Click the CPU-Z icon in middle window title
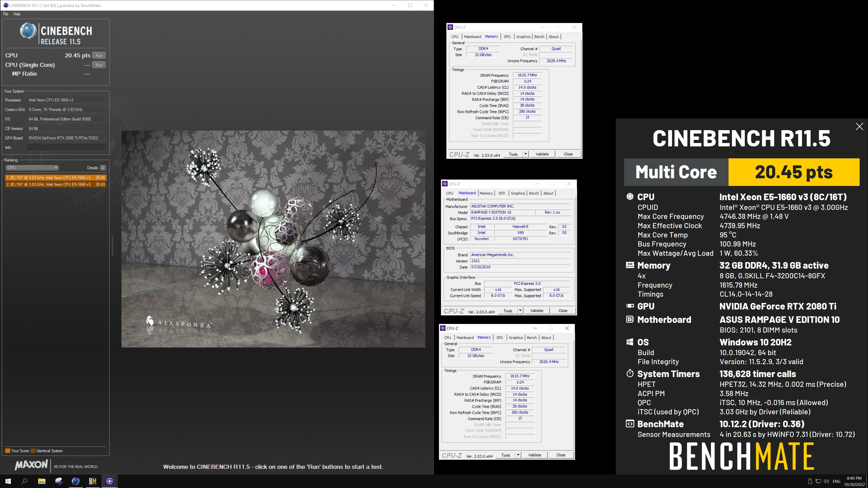The image size is (868, 488). (x=445, y=184)
